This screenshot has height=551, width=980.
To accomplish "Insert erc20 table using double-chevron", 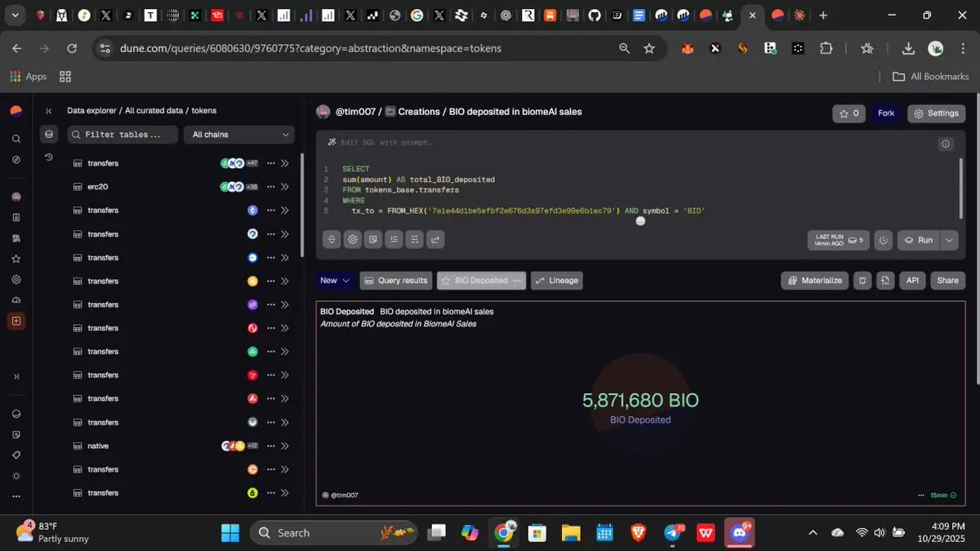I will click(x=285, y=187).
